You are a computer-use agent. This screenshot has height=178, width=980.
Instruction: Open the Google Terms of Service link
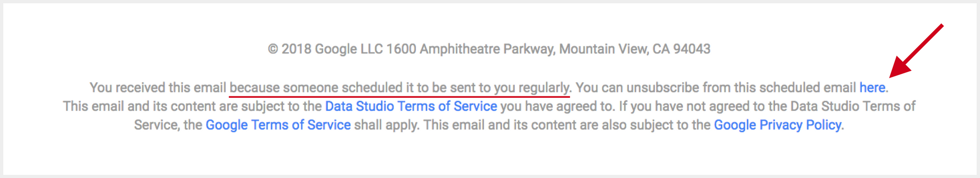(278, 125)
